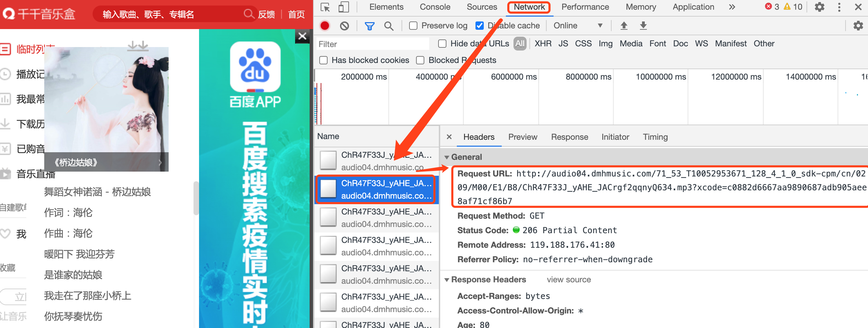868x328 pixels.
Task: Filter requests by Media type
Action: (x=631, y=44)
